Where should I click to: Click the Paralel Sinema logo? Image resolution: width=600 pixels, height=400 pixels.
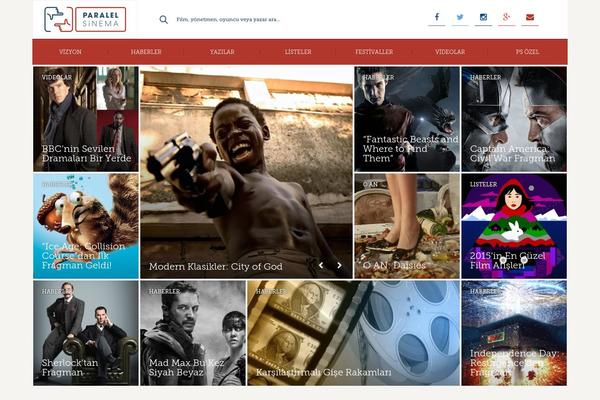click(85, 19)
